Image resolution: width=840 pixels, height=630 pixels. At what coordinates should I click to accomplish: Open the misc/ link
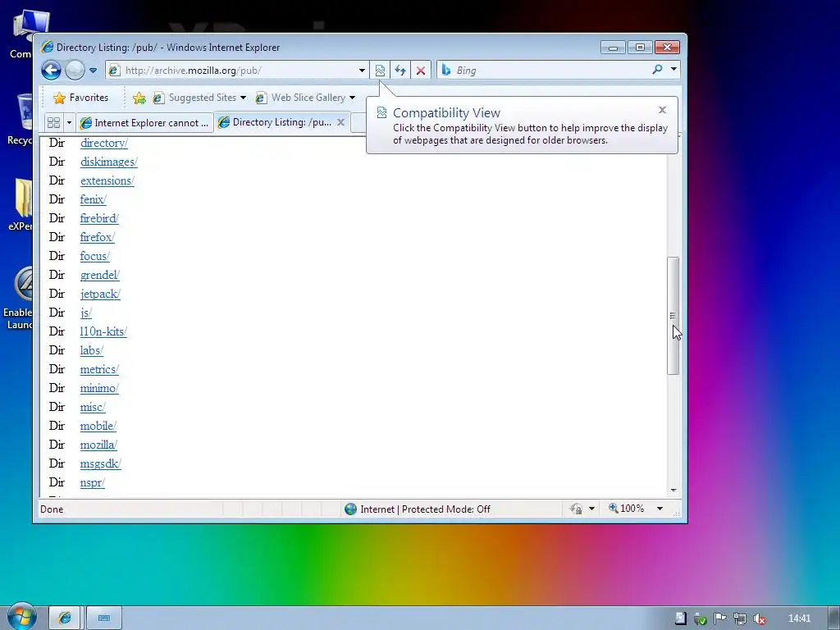click(x=93, y=407)
